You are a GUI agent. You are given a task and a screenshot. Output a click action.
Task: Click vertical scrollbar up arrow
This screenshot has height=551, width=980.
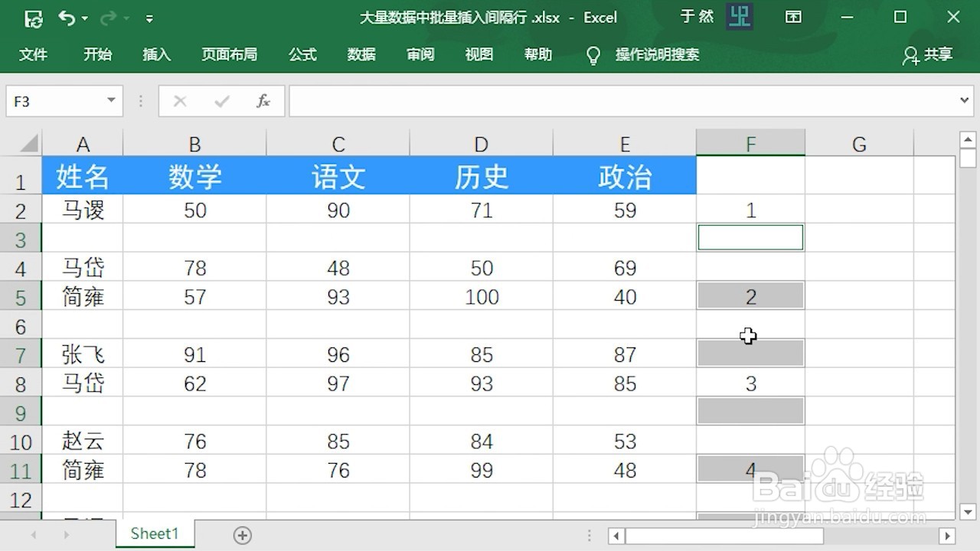tap(968, 139)
